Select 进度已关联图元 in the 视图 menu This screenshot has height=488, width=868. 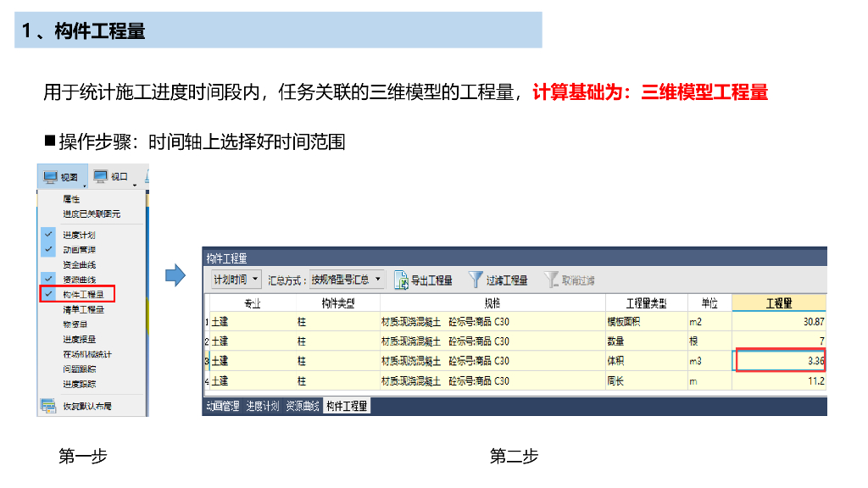pyautogui.click(x=92, y=214)
